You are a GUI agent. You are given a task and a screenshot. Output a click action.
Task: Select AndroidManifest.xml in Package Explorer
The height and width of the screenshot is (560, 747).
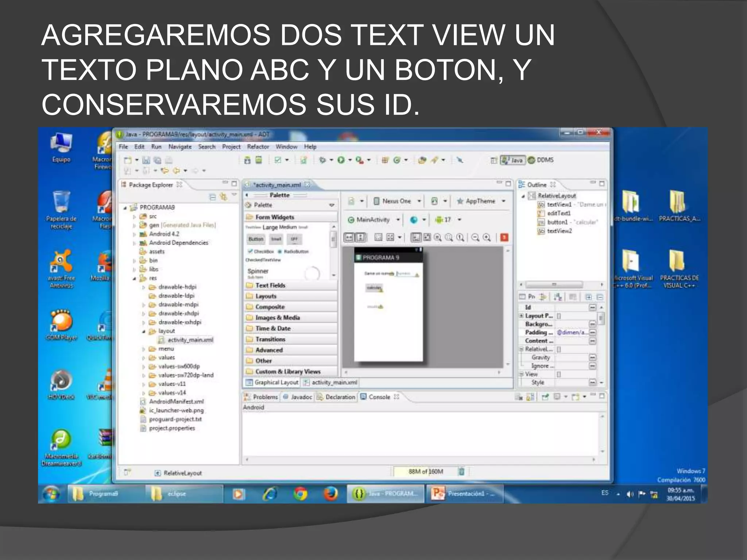pyautogui.click(x=172, y=402)
